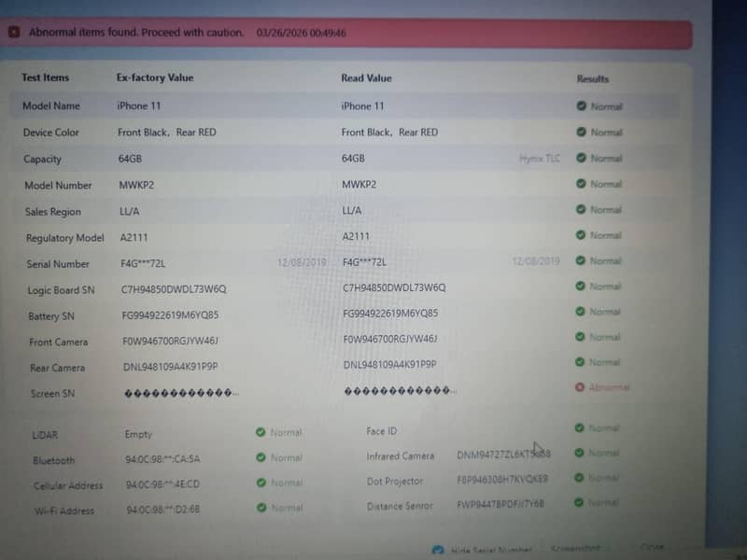This screenshot has height=560, width=747.
Task: Click the Close button at the bottom
Action: coord(651,550)
